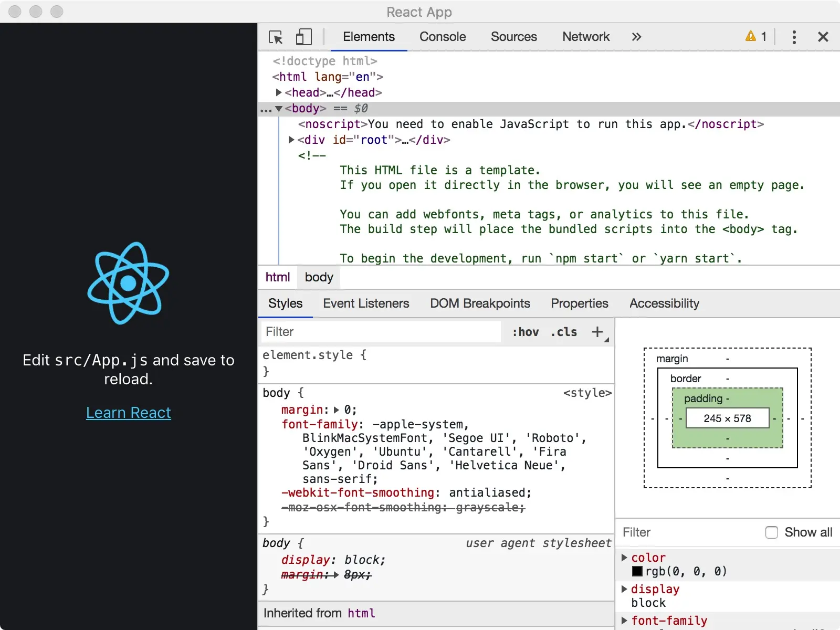Select the Styles pane tab

coord(285,303)
